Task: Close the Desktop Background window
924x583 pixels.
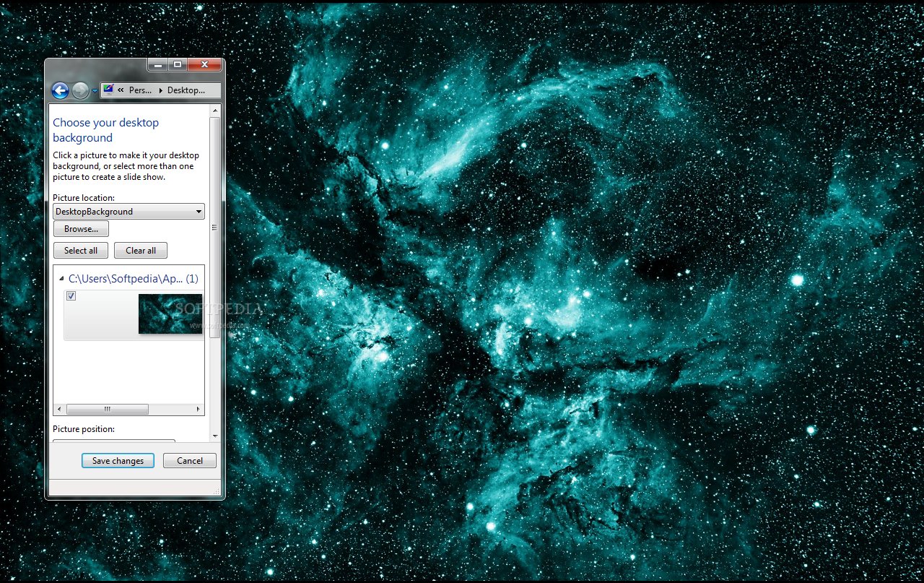Action: (204, 65)
